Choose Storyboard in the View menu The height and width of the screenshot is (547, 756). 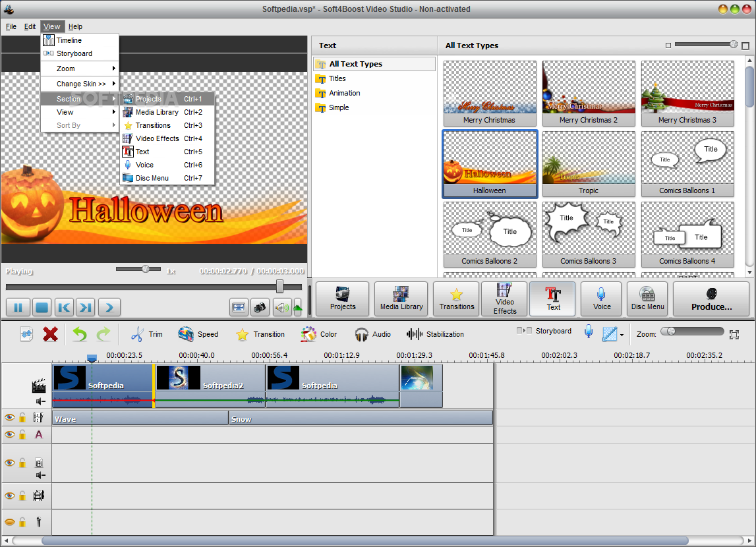(80, 53)
